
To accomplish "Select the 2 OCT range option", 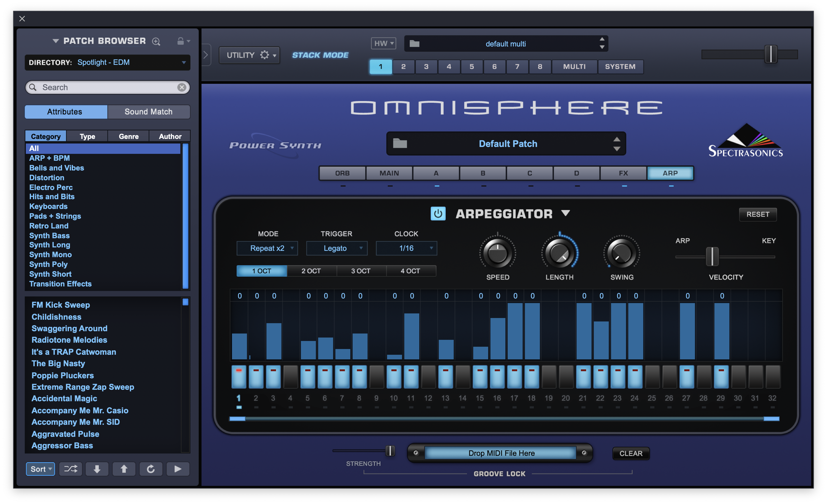I will (x=312, y=271).
